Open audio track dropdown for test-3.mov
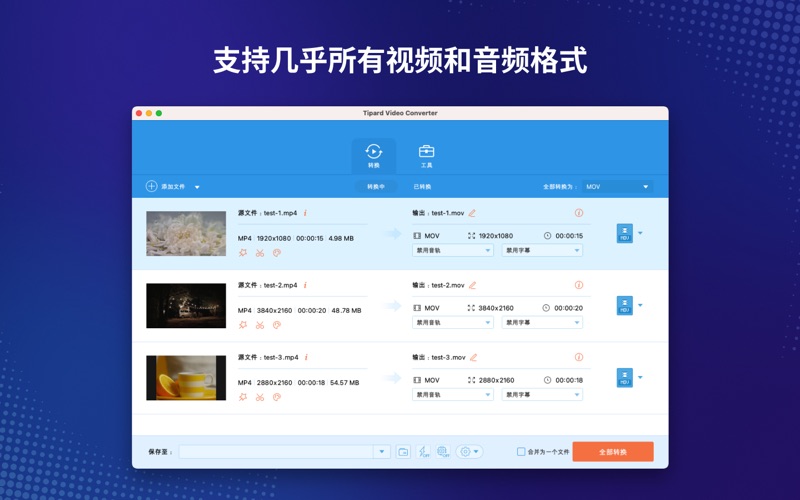 pyautogui.click(x=453, y=394)
